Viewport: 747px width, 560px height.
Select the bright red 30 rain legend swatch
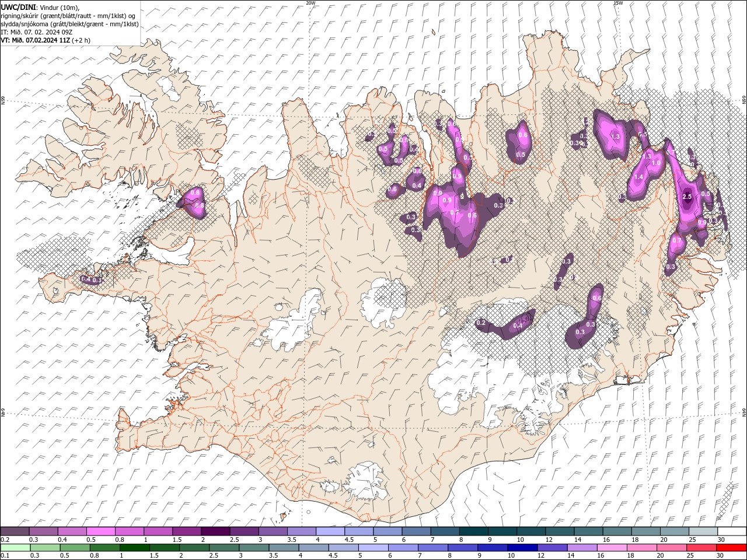(x=731, y=548)
